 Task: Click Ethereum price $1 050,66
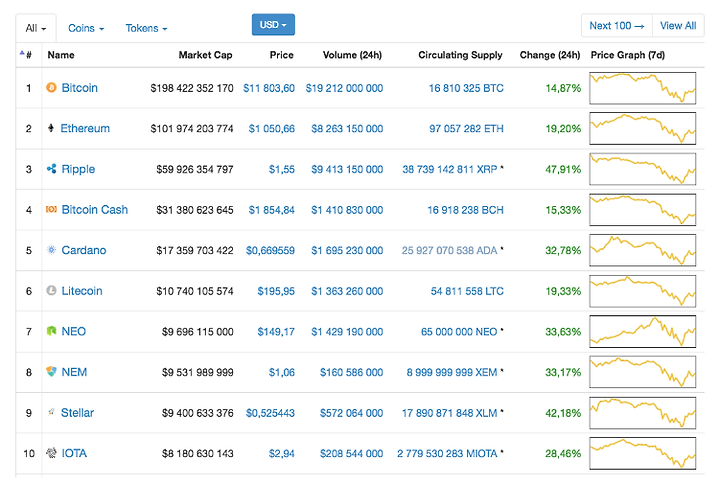[271, 129]
